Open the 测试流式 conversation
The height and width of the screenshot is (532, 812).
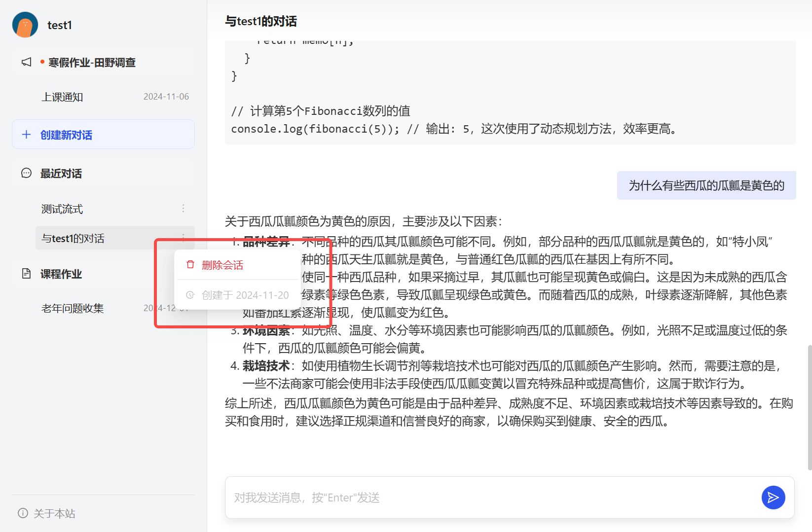click(115, 209)
